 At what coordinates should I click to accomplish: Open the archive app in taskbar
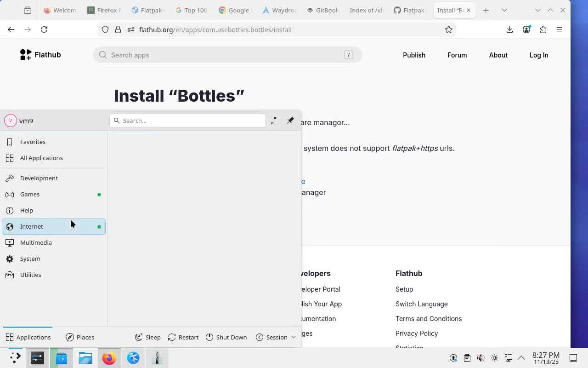point(157,358)
